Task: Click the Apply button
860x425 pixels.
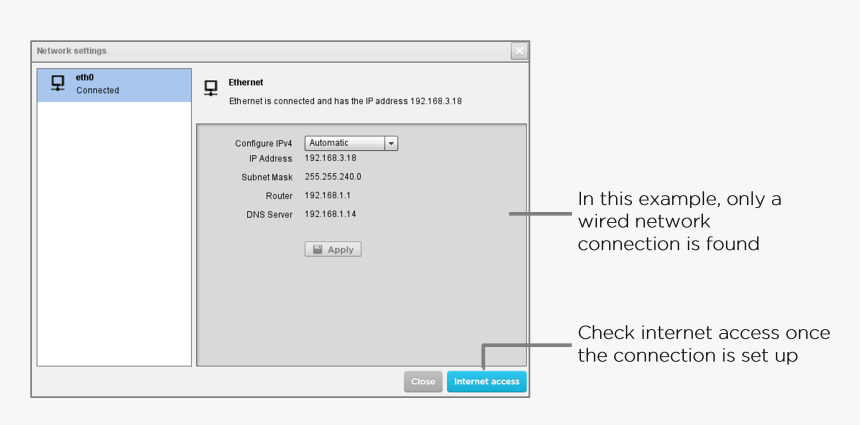Action: pyautogui.click(x=333, y=250)
